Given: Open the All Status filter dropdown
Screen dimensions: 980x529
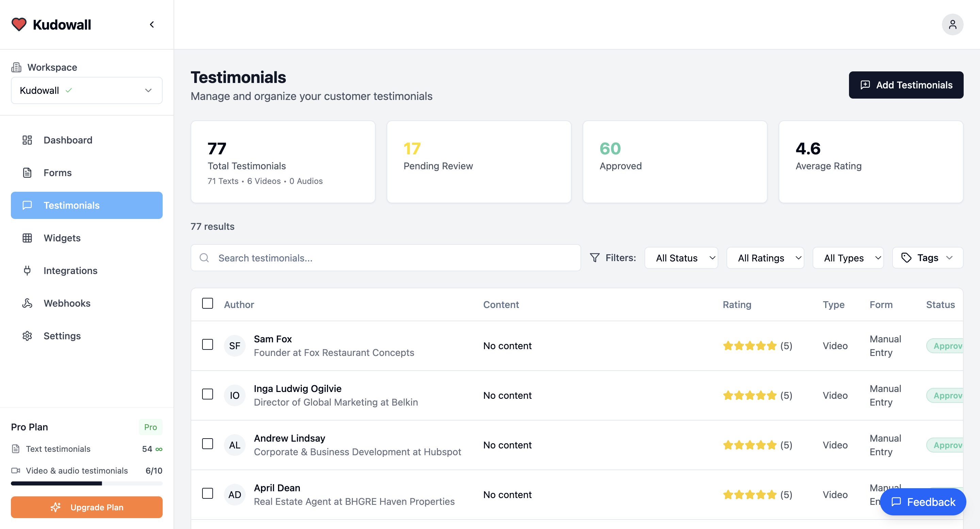Looking at the screenshot, I should coord(681,258).
